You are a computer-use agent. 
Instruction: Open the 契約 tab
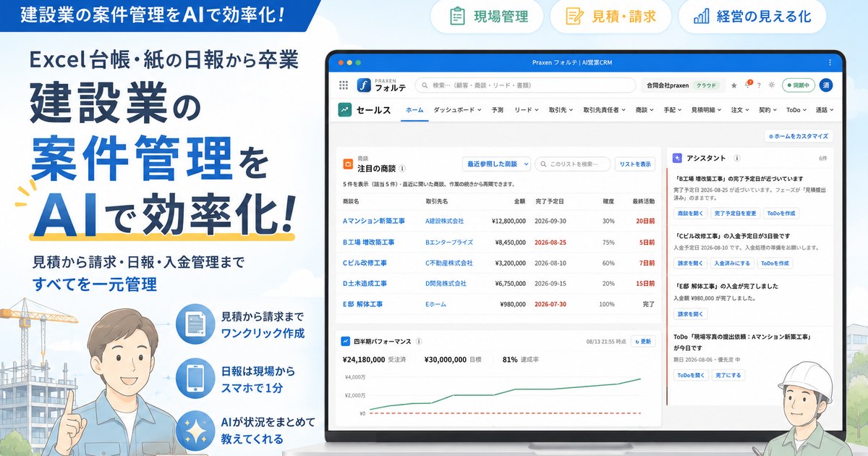768,110
